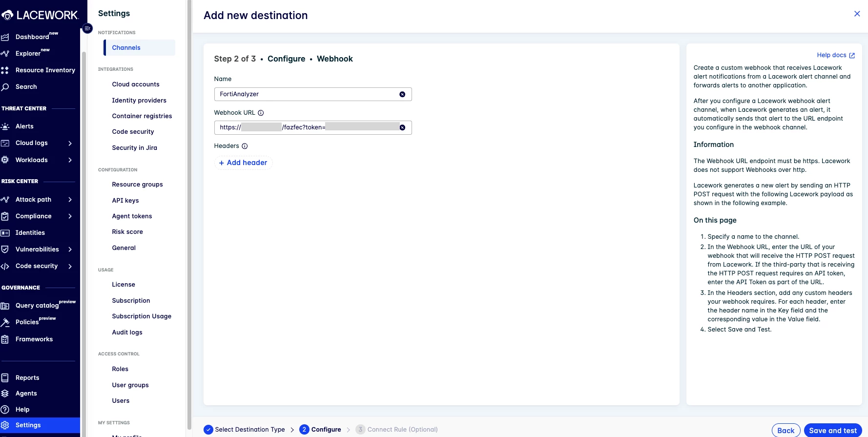Open the Help docs link
Screen dimensions: 868x437
[x=836, y=55]
